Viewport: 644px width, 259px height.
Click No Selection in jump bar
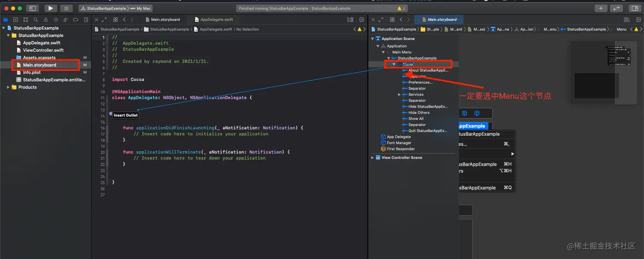pos(247,29)
